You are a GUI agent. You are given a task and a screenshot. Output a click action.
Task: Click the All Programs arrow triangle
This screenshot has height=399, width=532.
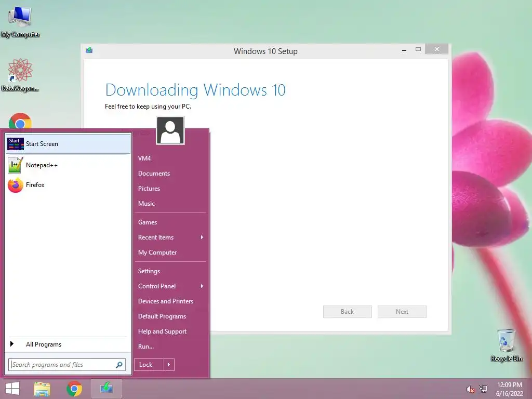coord(12,344)
